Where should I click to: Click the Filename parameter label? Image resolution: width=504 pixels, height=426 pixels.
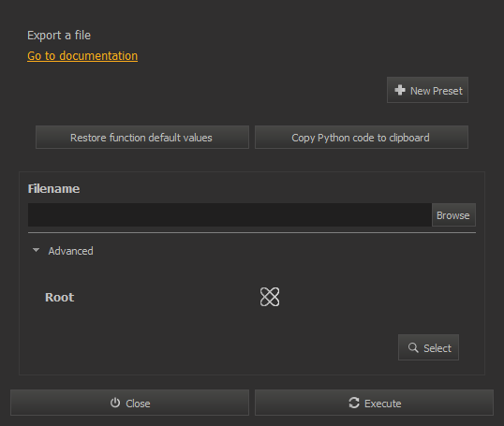[x=53, y=189]
